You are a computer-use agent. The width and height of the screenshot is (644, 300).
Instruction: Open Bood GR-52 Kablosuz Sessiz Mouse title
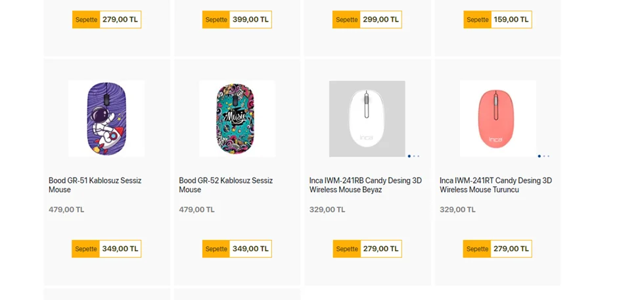225,185
